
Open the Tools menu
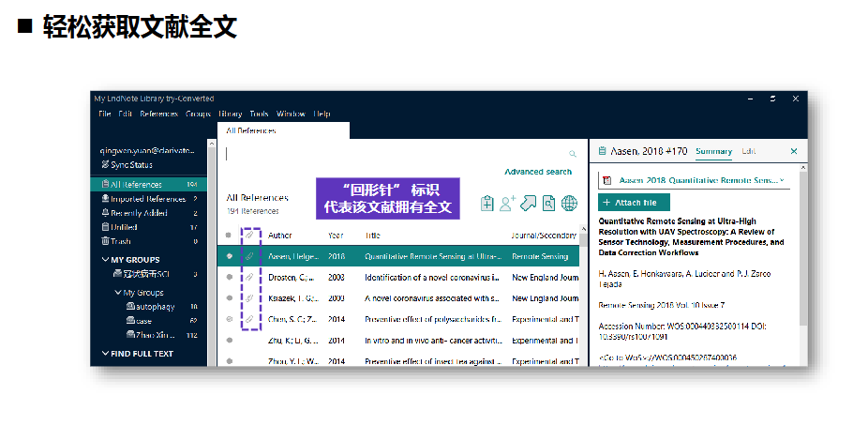click(259, 114)
